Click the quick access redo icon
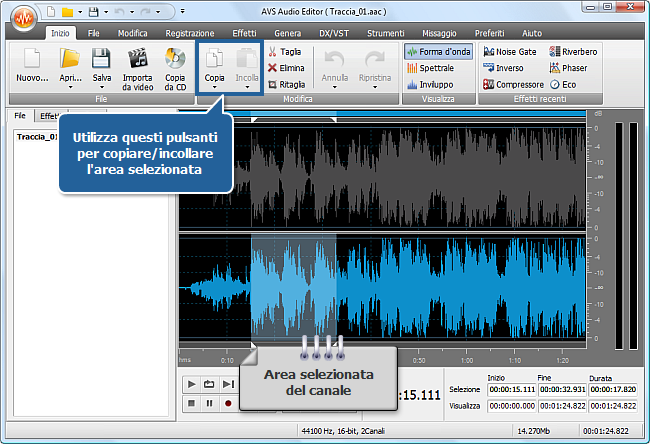 tap(145, 12)
